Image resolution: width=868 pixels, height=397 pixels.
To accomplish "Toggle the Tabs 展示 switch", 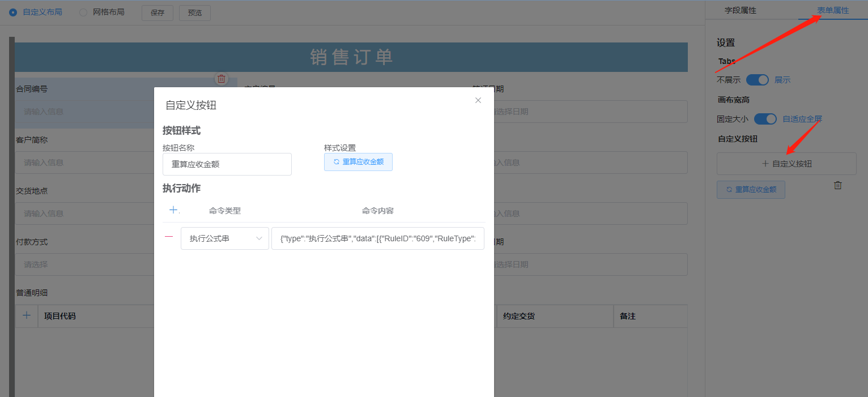I will click(x=757, y=80).
